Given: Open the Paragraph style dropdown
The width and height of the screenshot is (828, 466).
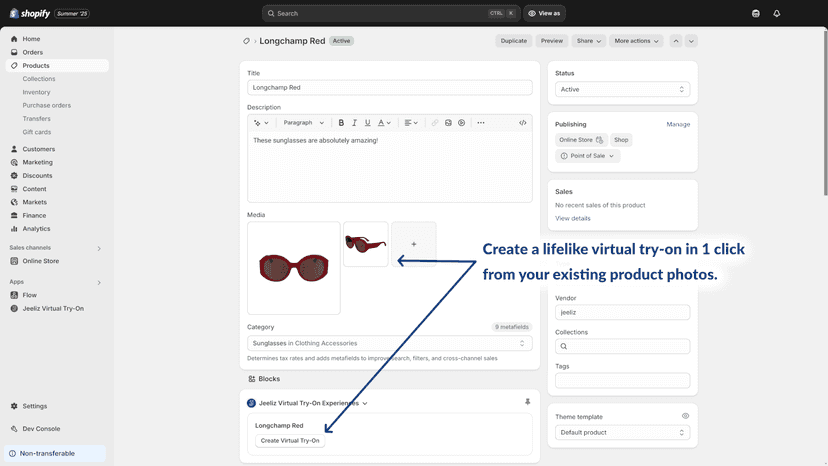Looking at the screenshot, I should click(304, 123).
